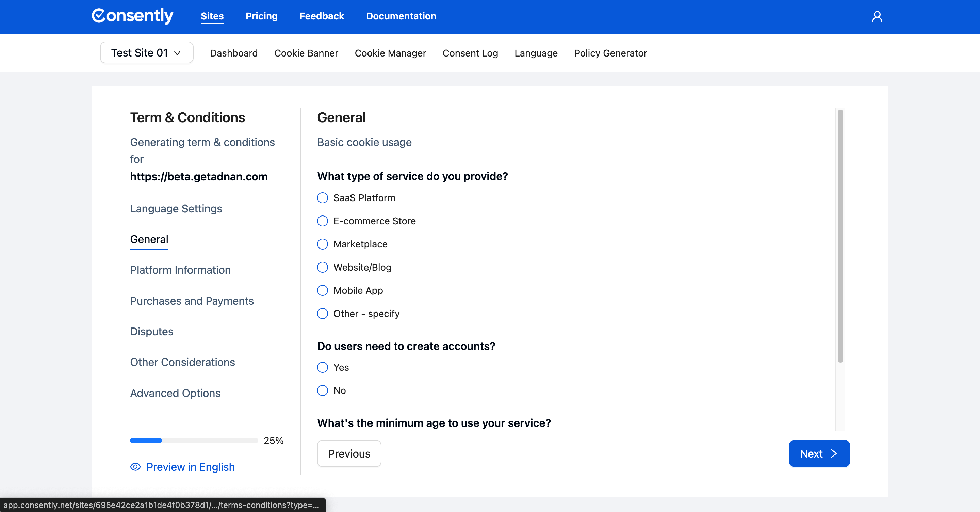Click the Consently logo
The image size is (980, 512).
click(x=132, y=16)
